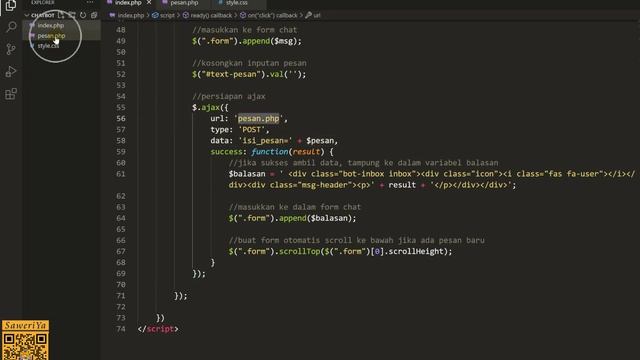640x360 pixels.
Task: Click the New Folder icon in CHATBOT header
Action: pyautogui.click(x=72, y=15)
